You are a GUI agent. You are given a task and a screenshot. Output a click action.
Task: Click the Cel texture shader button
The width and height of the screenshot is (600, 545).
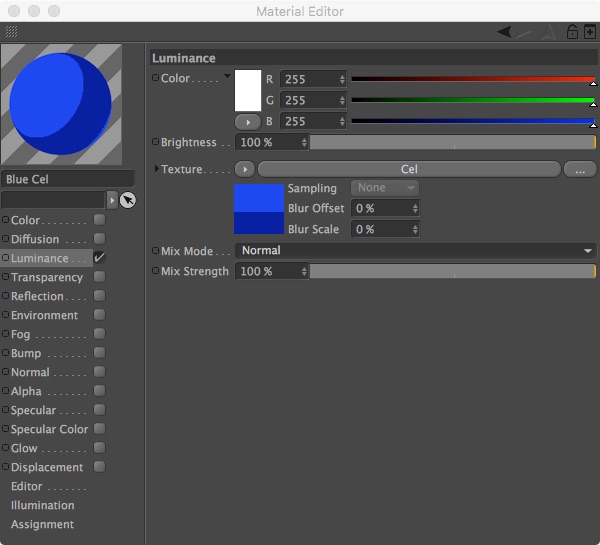[x=409, y=169]
